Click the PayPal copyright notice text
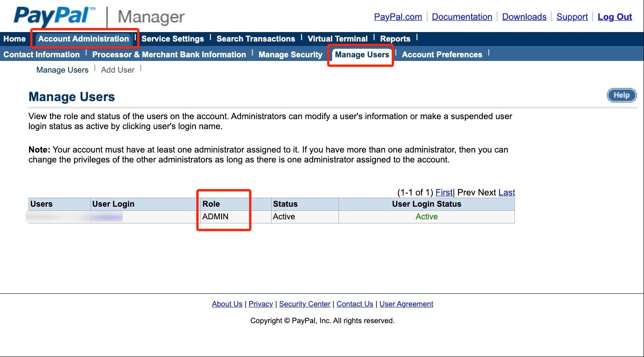 click(x=322, y=321)
